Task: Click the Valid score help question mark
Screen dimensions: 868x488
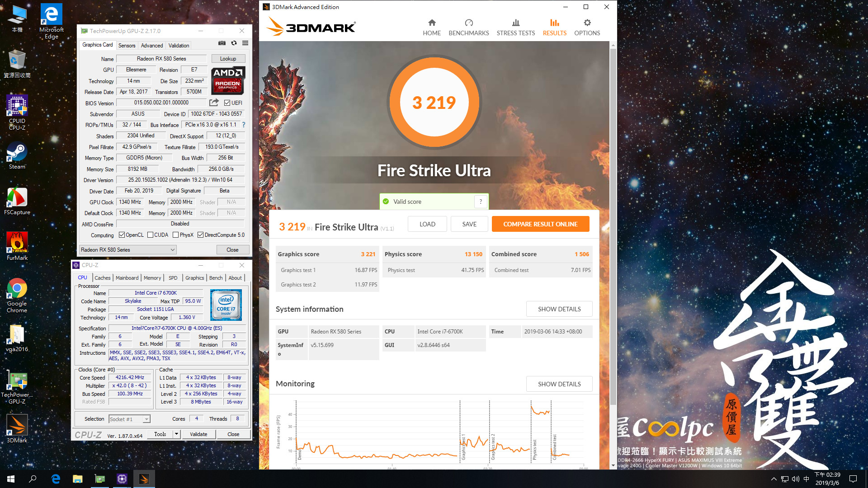Action: click(x=481, y=202)
